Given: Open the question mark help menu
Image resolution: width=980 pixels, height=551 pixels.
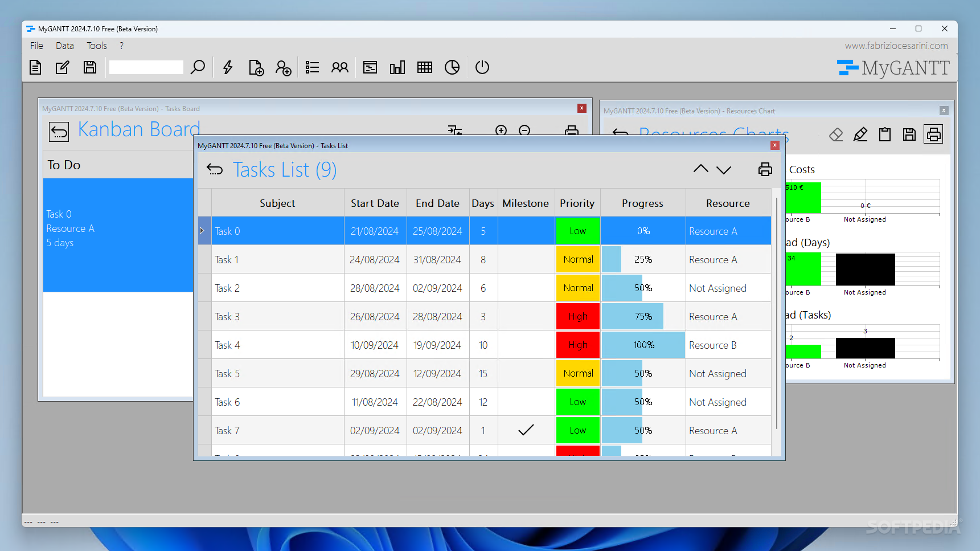Looking at the screenshot, I should pyautogui.click(x=121, y=46).
